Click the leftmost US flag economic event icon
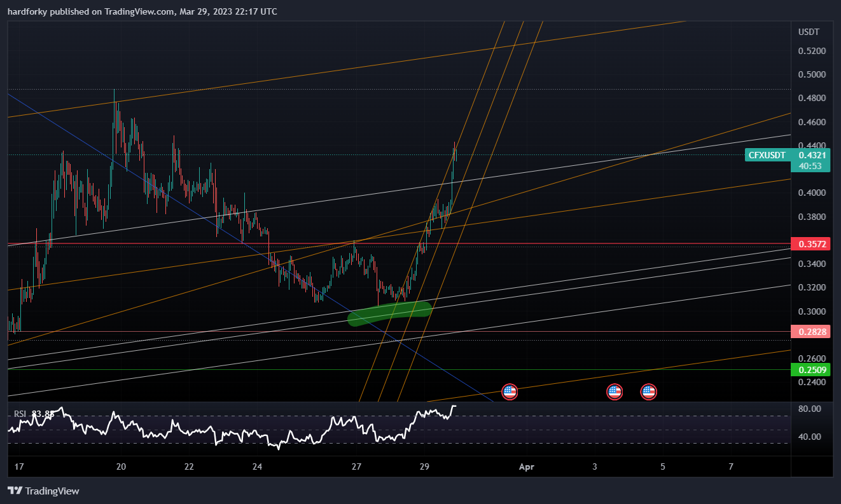Image resolution: width=841 pixels, height=504 pixels. (509, 392)
